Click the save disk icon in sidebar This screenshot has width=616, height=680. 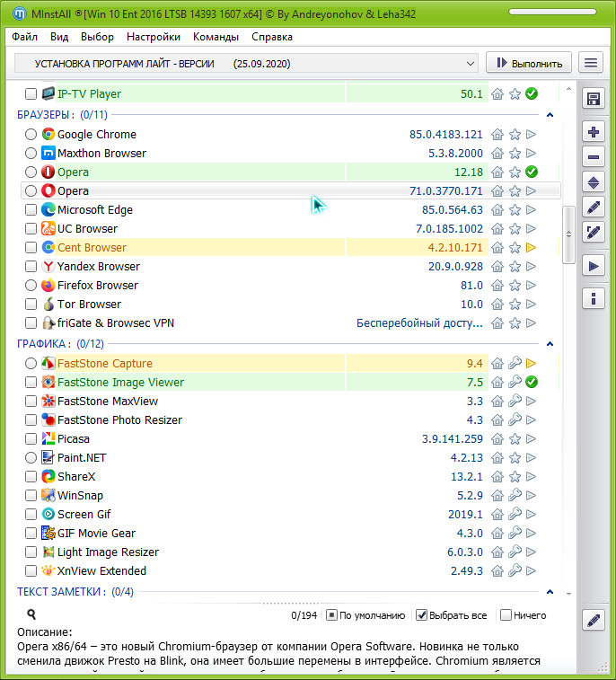593,100
